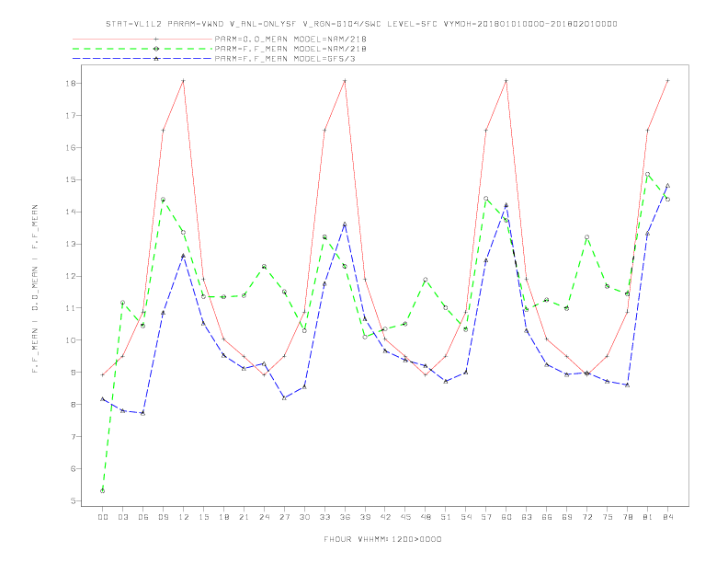Click x-axis tick label 54
Screen dimensions: 728x563
[x=466, y=517]
